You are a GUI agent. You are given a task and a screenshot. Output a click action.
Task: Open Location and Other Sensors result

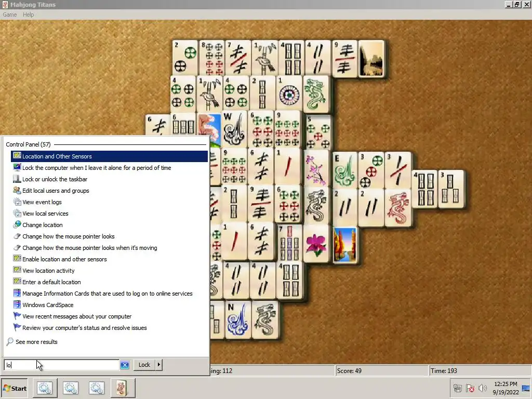(109, 156)
